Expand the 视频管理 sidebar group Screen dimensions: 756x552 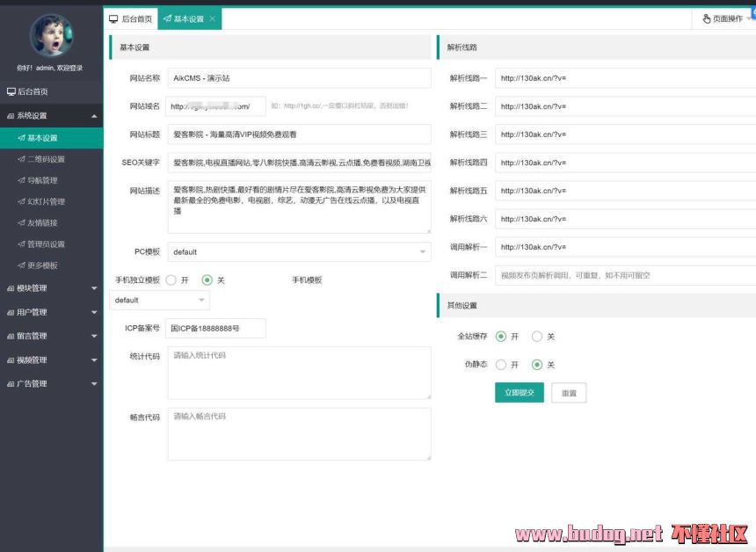pyautogui.click(x=52, y=360)
